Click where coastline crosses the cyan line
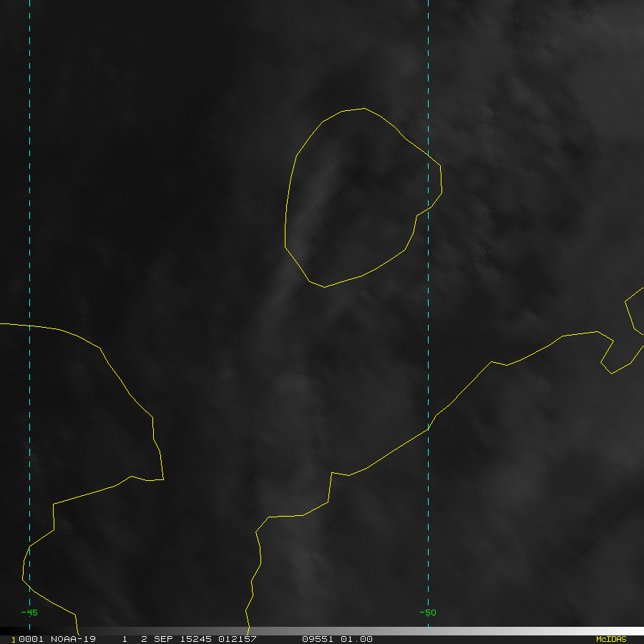The height and width of the screenshot is (644, 644). point(428,429)
